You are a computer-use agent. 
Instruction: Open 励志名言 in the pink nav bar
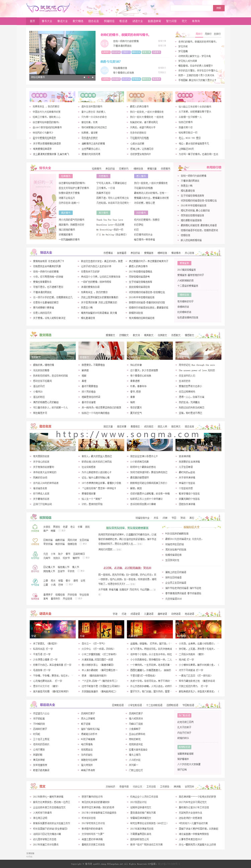(93, 21)
